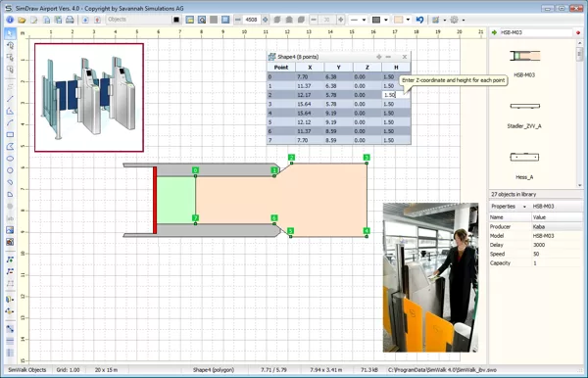Select Y value 9.19 of point 5

click(331, 122)
